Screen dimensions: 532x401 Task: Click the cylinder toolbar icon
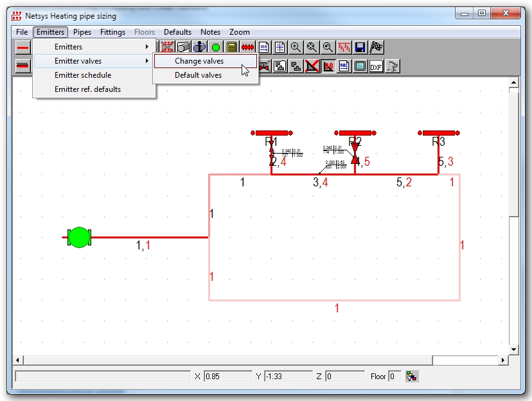click(x=183, y=47)
